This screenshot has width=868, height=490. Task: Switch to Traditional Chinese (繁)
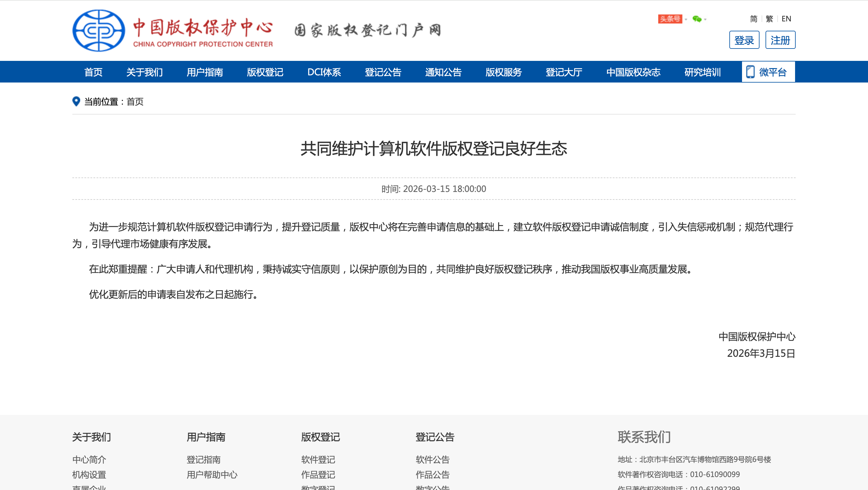click(x=769, y=19)
